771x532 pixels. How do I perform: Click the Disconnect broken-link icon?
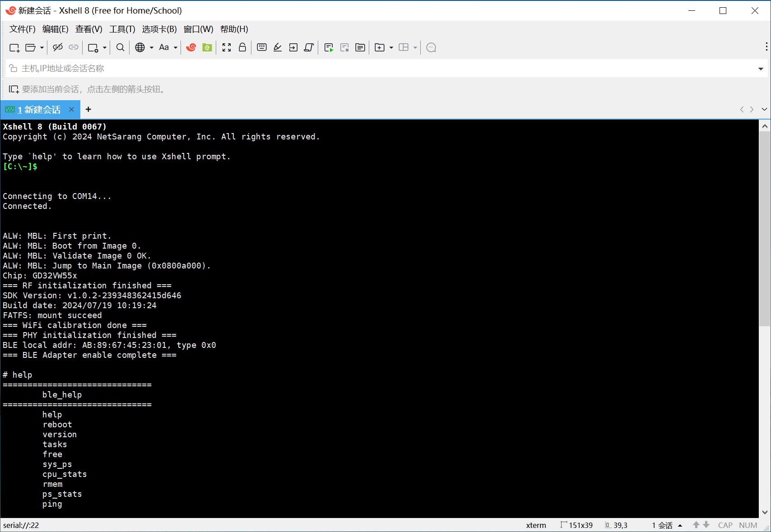pos(58,47)
